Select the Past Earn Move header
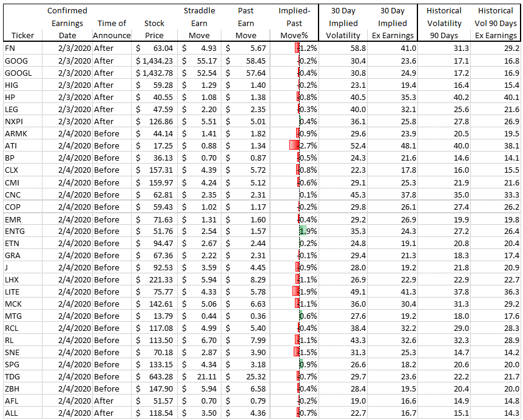Image resolution: width=523 pixels, height=420 pixels. click(x=246, y=23)
